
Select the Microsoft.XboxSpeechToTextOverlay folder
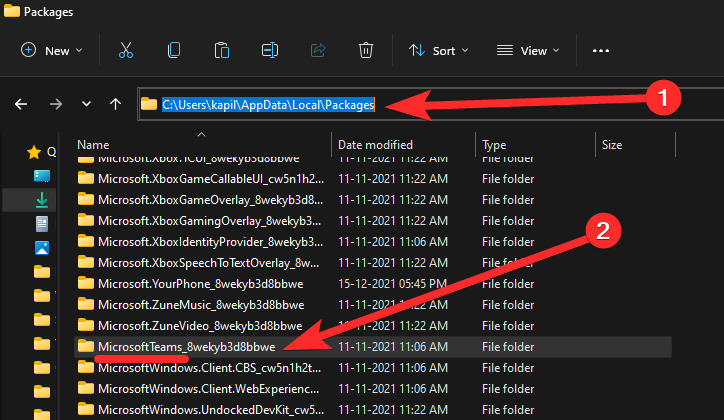pos(208,263)
